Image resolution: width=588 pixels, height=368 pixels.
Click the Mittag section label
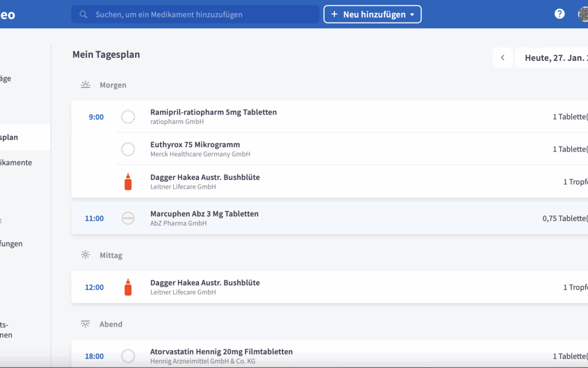tap(111, 255)
